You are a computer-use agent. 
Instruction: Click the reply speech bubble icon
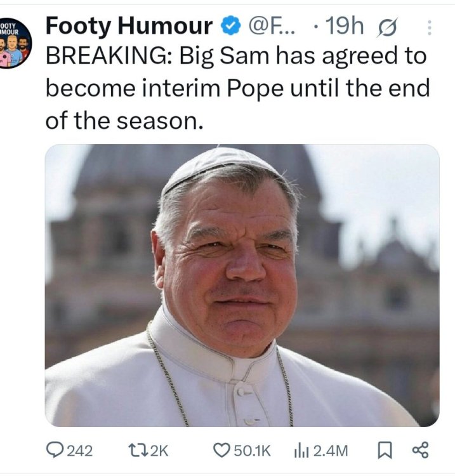(55, 450)
